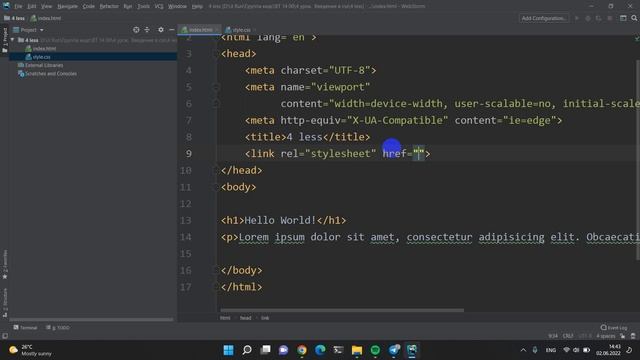Hide the Project panel with minus icon
The width and height of the screenshot is (640, 360).
click(x=171, y=30)
